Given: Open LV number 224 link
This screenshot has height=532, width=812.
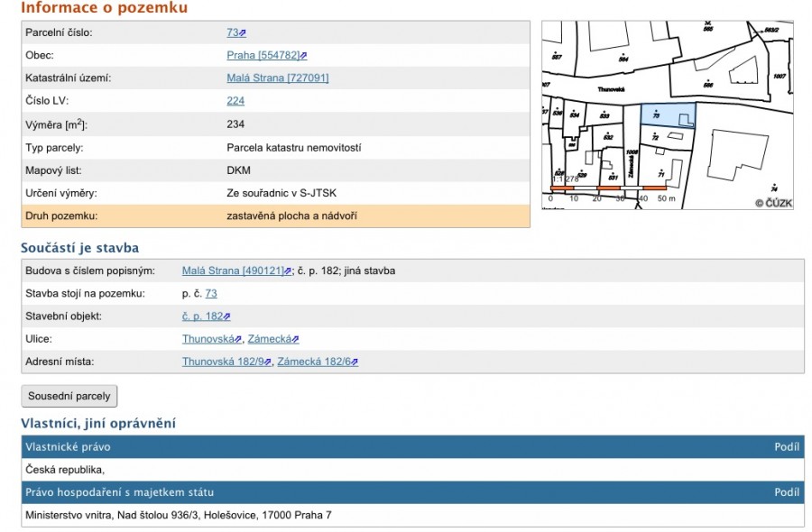Looking at the screenshot, I should (x=235, y=100).
